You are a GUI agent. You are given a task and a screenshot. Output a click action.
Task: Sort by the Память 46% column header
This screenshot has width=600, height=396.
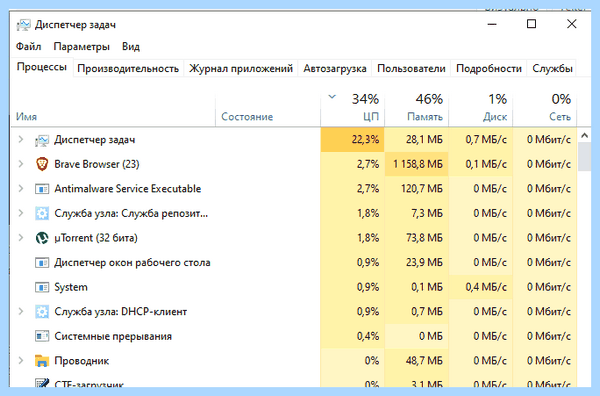coord(416,109)
